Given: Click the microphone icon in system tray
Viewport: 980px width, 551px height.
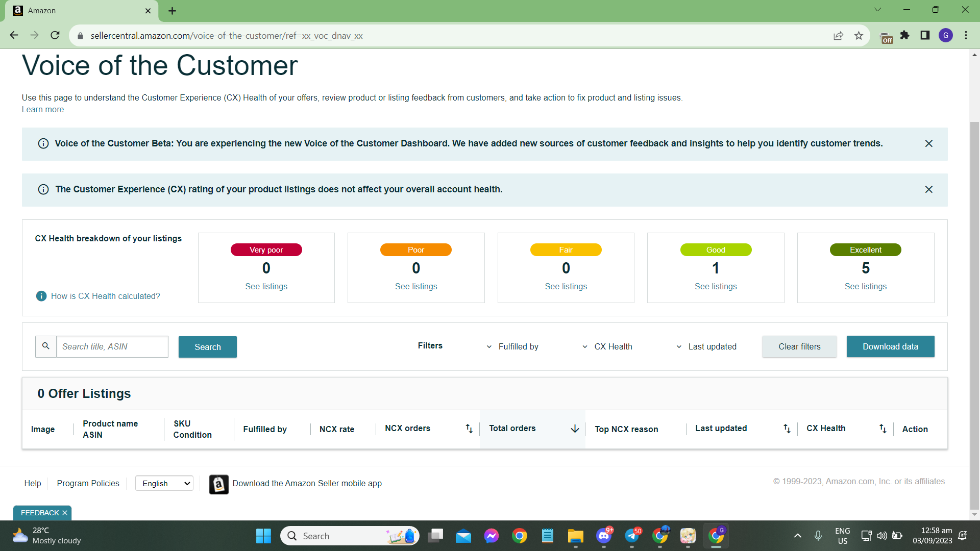Looking at the screenshot, I should pos(818,536).
